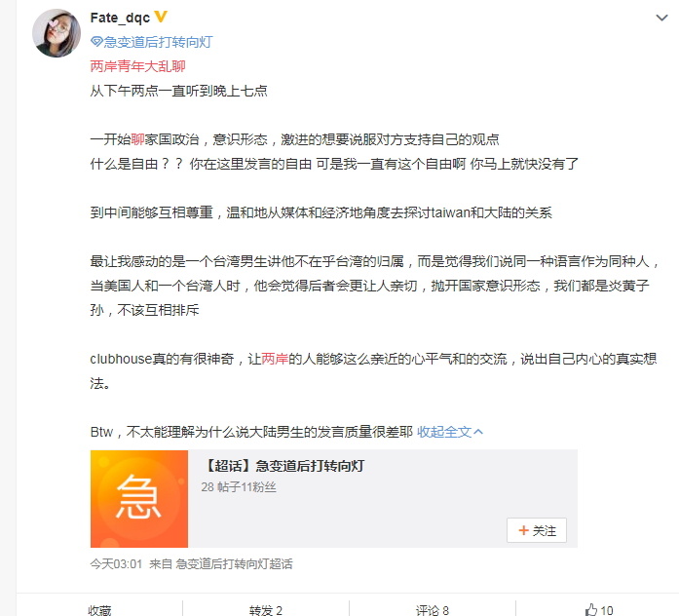Click the 今天03:01 timestamp link
The width and height of the screenshot is (679, 616).
coord(116,564)
